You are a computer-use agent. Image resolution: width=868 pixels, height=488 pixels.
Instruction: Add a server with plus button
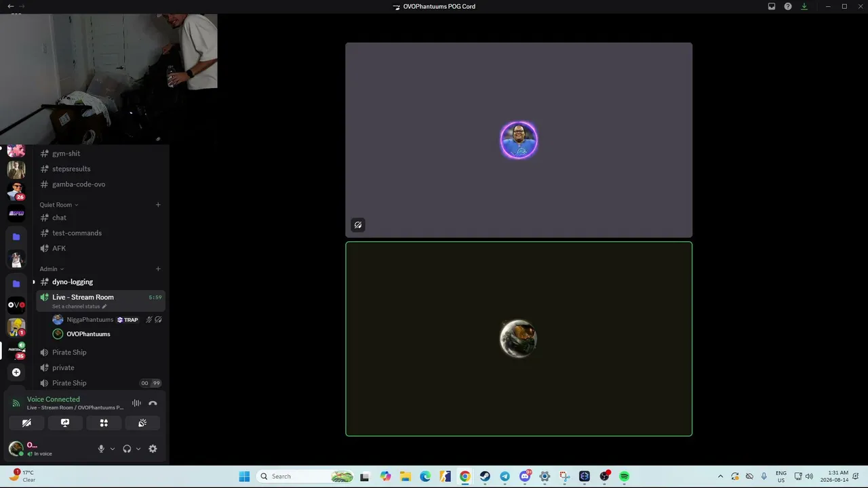click(16, 372)
